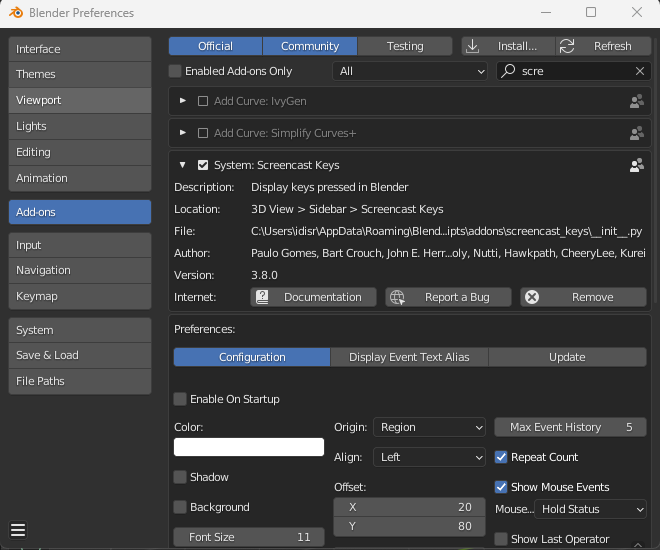This screenshot has height=550, width=660.
Task: Click the magnifier icon in search field
Action: 508,71
